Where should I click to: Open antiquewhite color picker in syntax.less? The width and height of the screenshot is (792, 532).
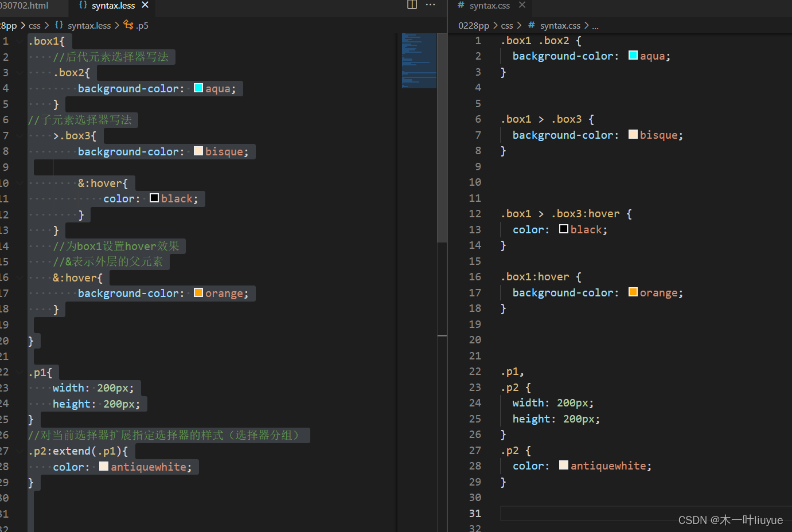104,467
